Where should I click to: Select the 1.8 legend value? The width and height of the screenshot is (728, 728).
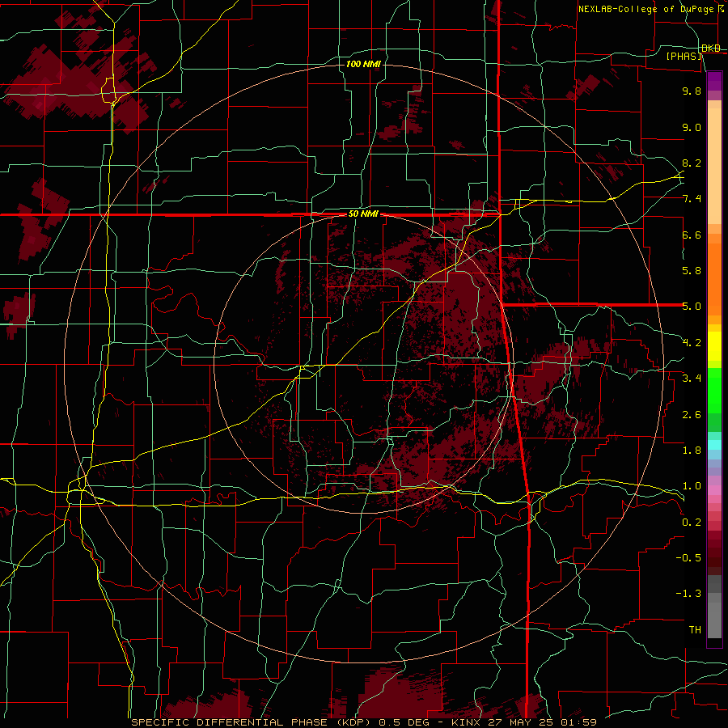(692, 451)
